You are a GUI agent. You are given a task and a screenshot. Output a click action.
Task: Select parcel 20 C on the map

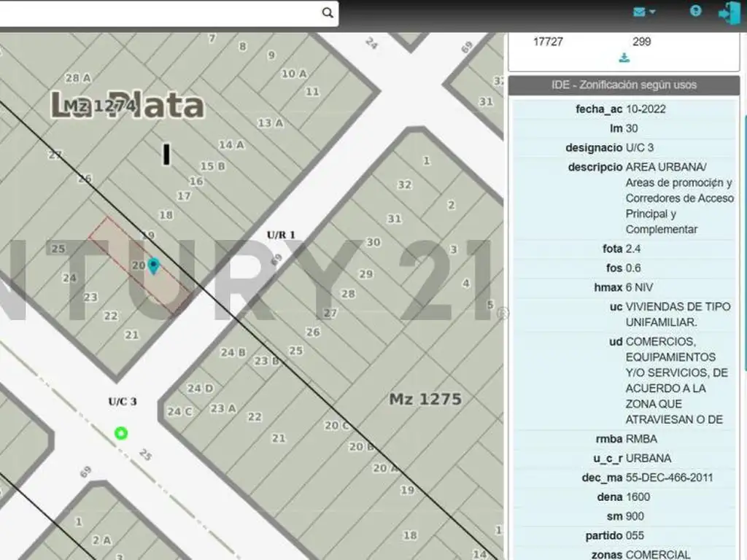[337, 425]
